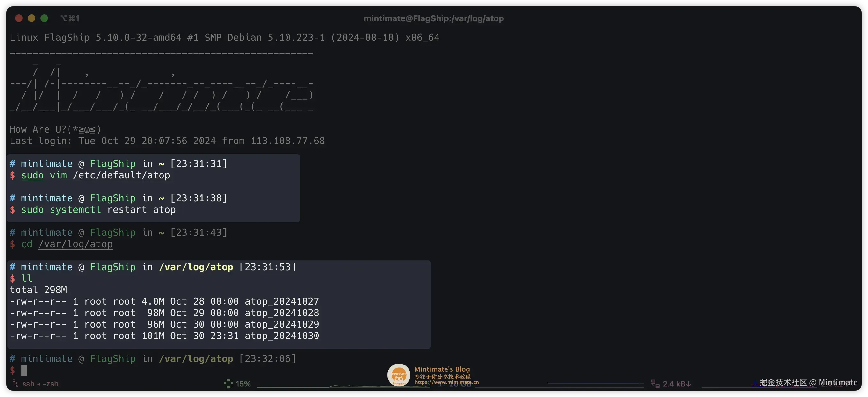Click the ssh job tree icon
Viewport: 868px width, 397px height.
tap(16, 384)
